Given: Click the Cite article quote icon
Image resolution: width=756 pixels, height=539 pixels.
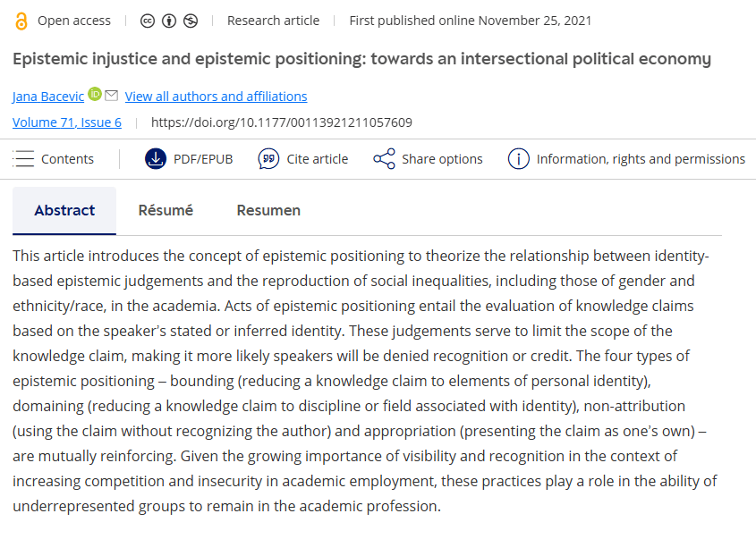Looking at the screenshot, I should click(x=268, y=159).
